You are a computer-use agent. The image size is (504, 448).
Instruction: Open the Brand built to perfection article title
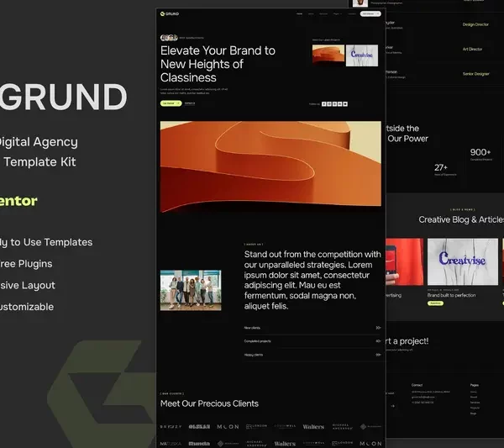(451, 295)
